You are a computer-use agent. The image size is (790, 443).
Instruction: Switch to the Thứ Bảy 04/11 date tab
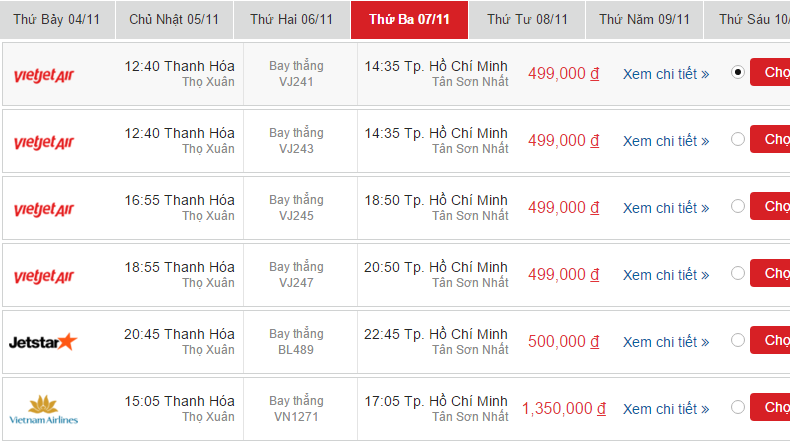click(57, 20)
